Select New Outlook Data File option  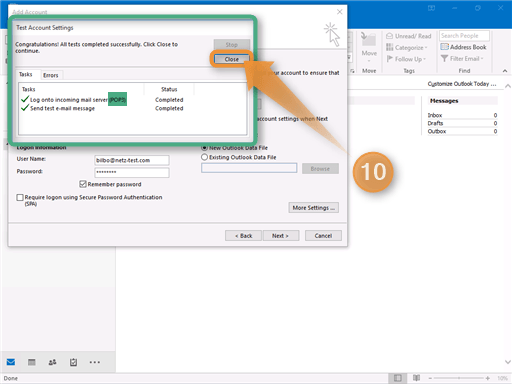(204, 148)
